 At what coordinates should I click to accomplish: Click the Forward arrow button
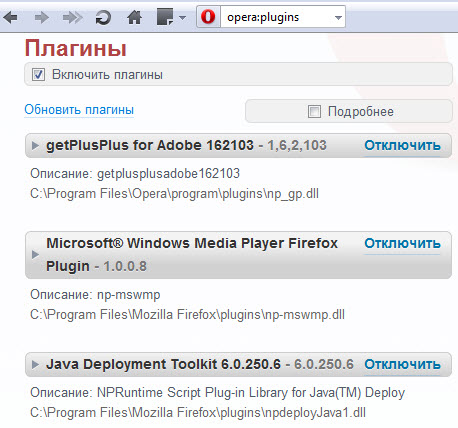click(41, 17)
